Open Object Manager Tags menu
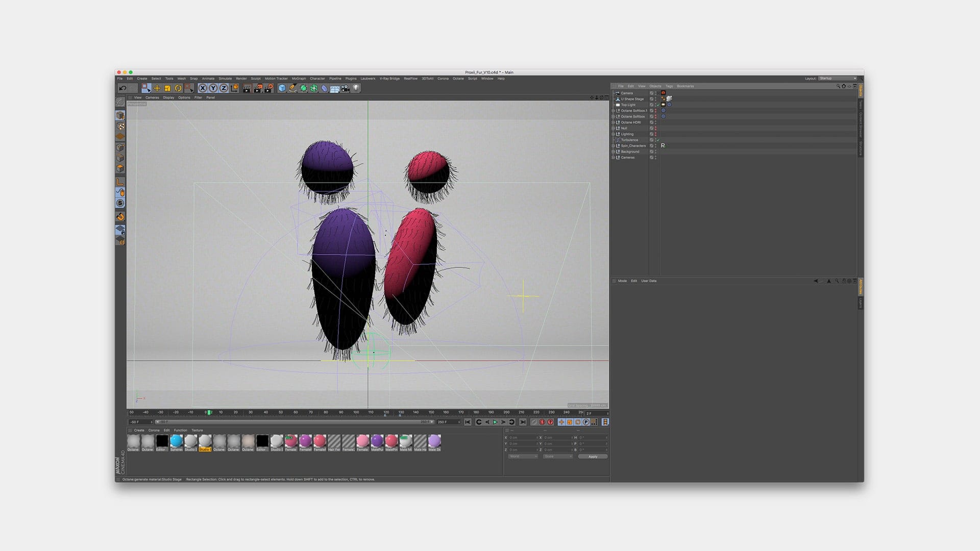980x551 pixels. pyautogui.click(x=669, y=86)
